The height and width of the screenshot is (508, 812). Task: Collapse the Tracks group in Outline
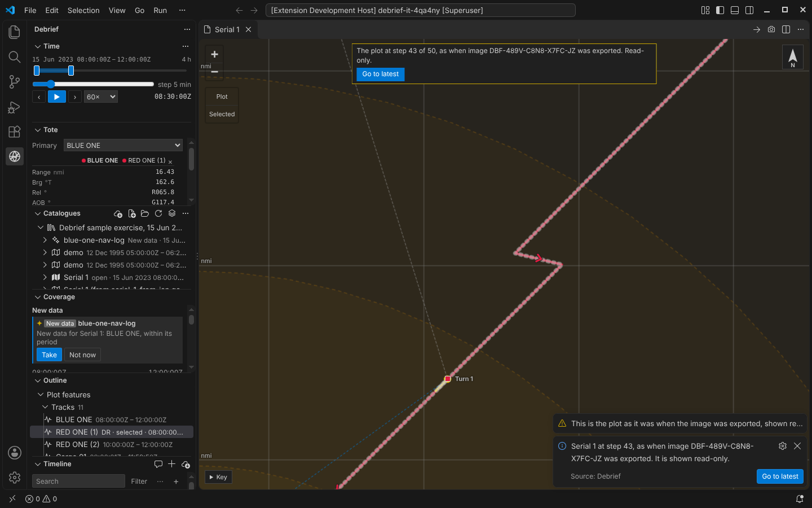[x=46, y=408]
